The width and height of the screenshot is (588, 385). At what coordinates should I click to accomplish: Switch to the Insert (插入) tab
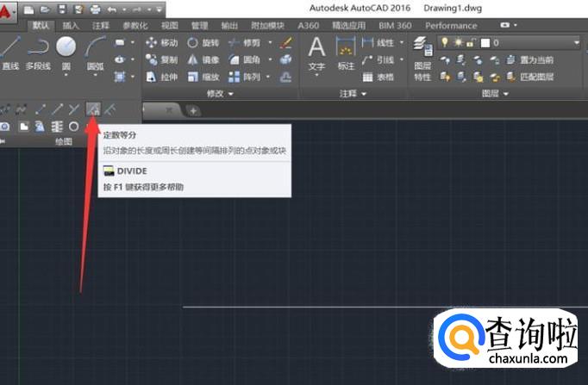pyautogui.click(x=71, y=26)
